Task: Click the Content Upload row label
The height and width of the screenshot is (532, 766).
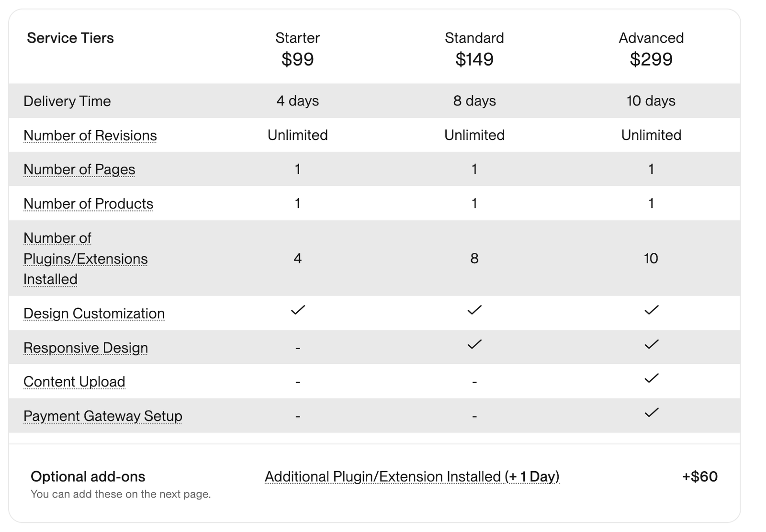Action: coord(74,382)
